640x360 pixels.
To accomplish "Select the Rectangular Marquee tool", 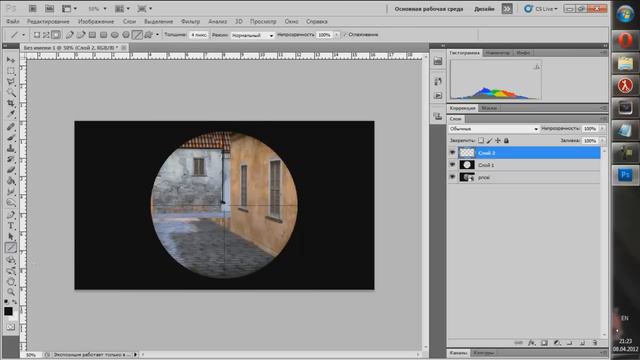I will [x=11, y=71].
